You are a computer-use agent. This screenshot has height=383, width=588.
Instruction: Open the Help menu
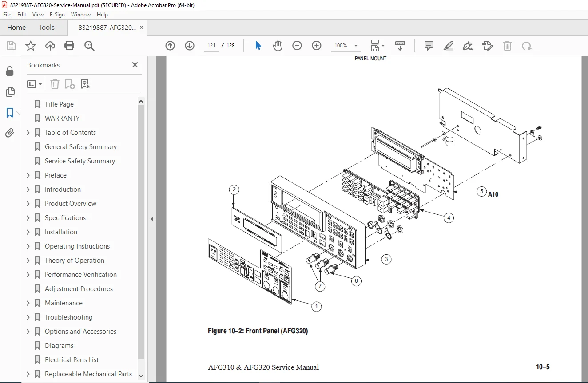coord(102,15)
